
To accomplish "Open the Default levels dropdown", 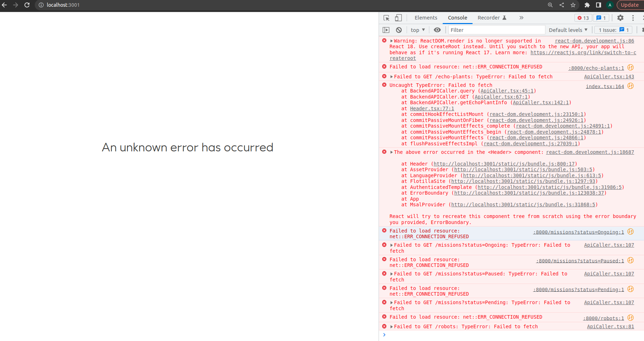I will (x=568, y=30).
